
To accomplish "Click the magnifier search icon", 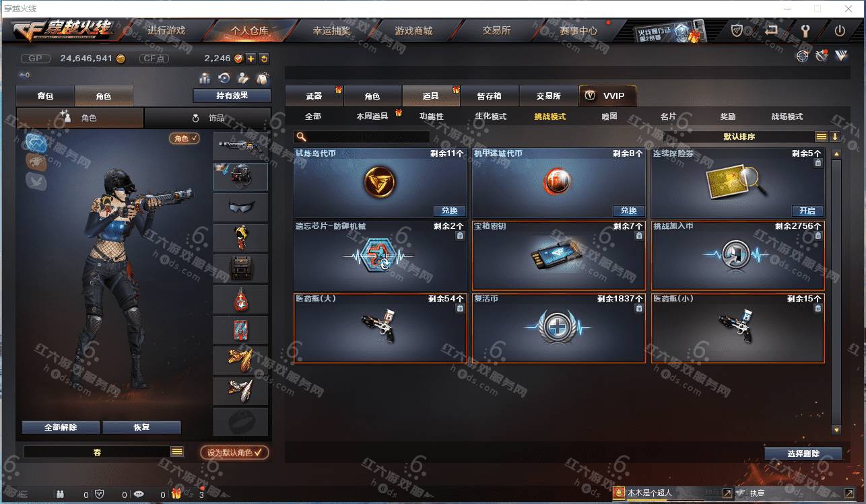I will pos(300,137).
